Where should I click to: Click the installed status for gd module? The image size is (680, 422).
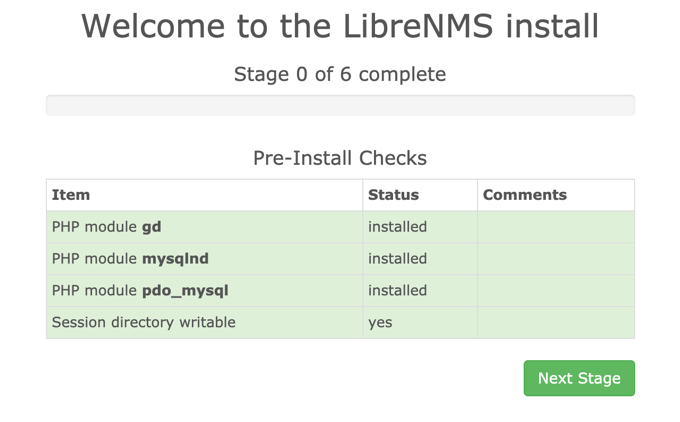click(397, 227)
